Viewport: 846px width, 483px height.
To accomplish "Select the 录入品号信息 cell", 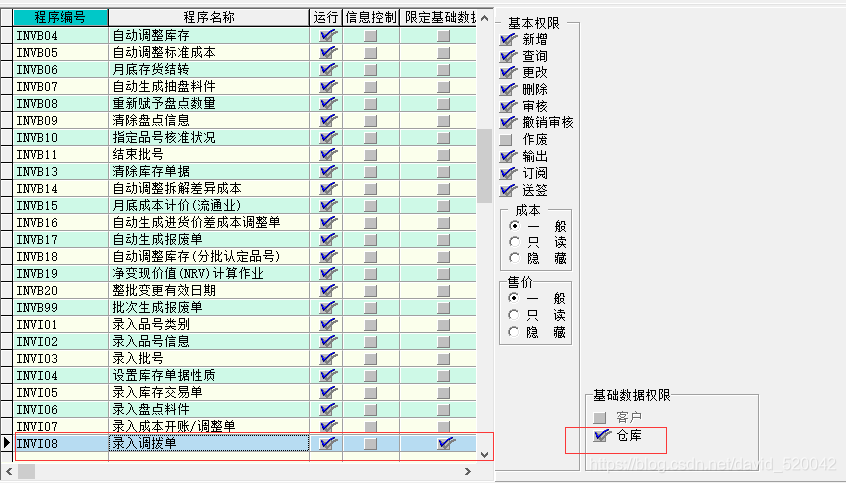I will [209, 342].
